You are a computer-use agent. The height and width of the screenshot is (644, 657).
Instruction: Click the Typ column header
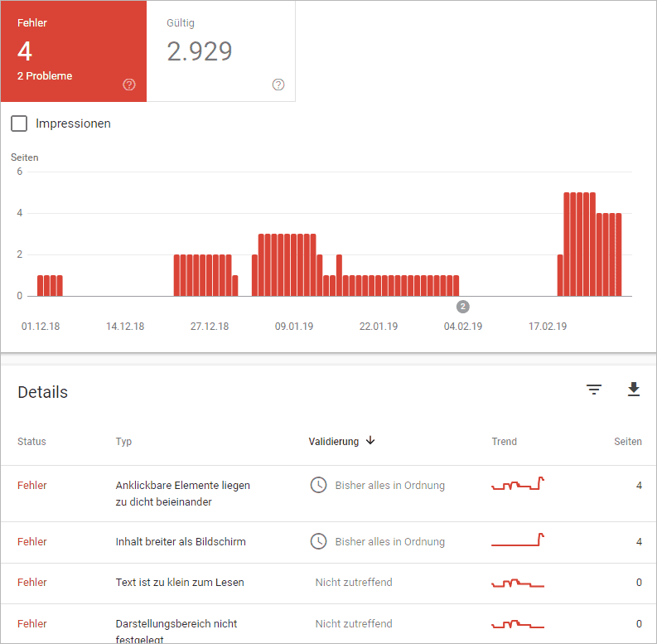tap(123, 442)
